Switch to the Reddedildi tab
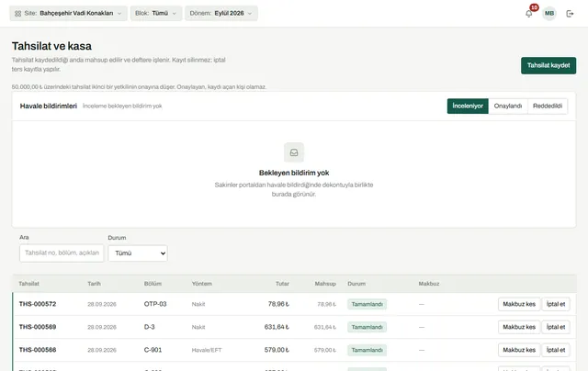 coord(548,106)
